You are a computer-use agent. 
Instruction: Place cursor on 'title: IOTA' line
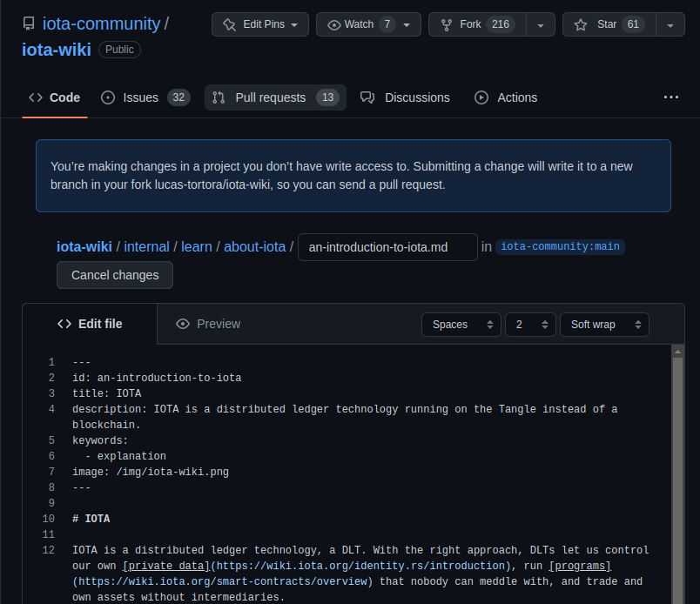point(107,393)
